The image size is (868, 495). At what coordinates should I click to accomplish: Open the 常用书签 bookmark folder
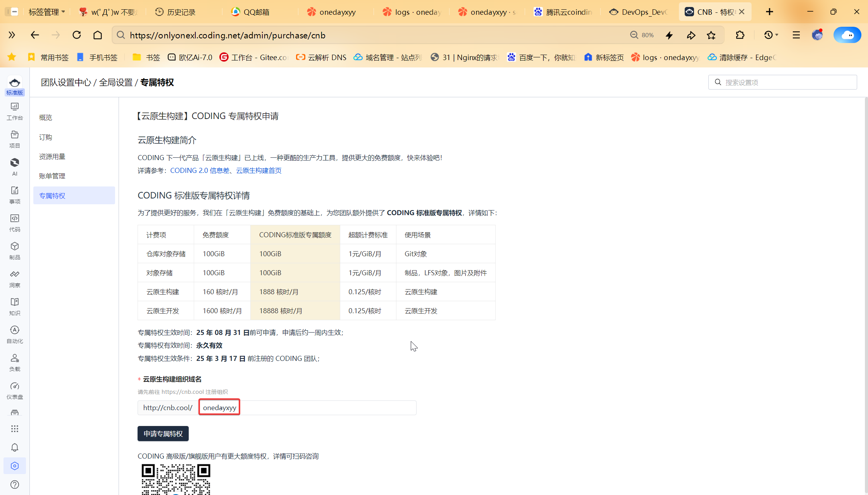(x=48, y=57)
